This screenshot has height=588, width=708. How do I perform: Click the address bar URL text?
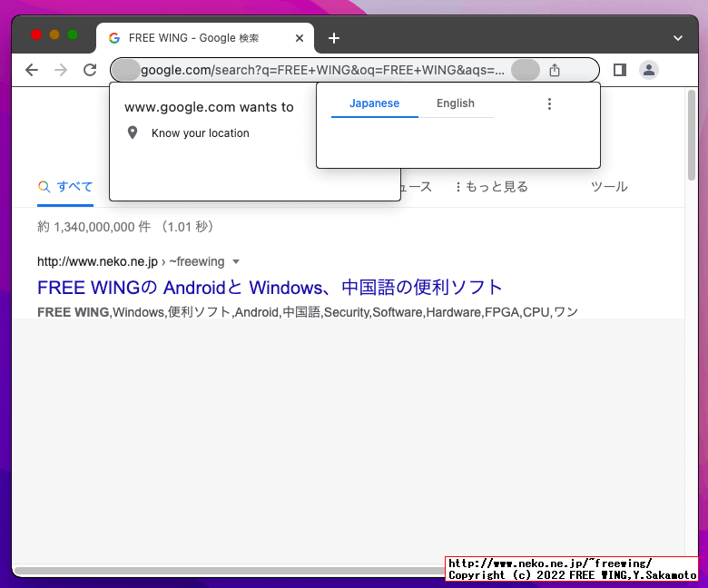(322, 71)
